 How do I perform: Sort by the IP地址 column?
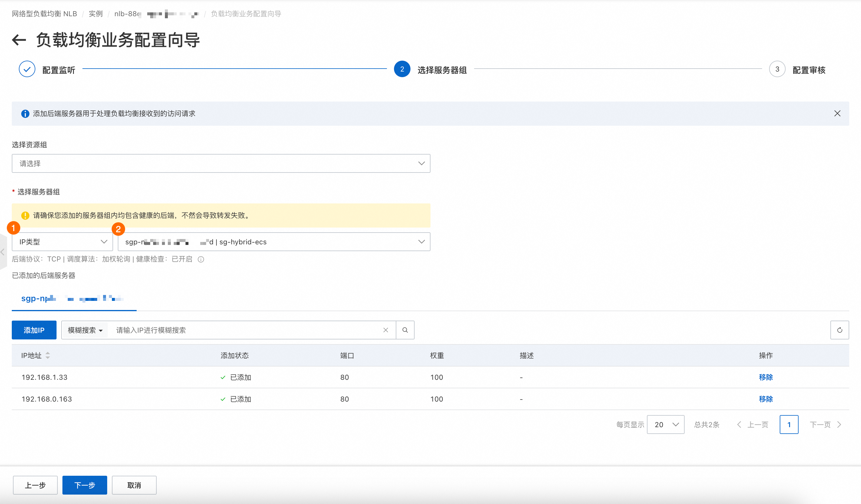[x=48, y=355]
